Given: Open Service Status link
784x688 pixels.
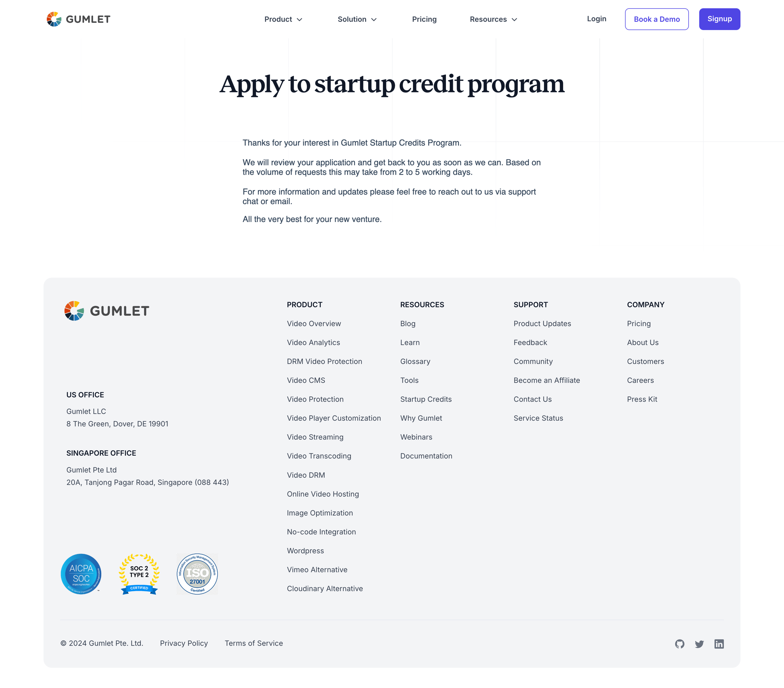Looking at the screenshot, I should click(538, 418).
